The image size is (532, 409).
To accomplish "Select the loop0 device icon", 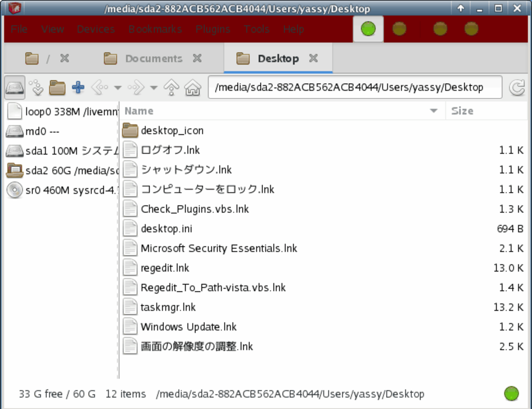I will pyautogui.click(x=15, y=111).
